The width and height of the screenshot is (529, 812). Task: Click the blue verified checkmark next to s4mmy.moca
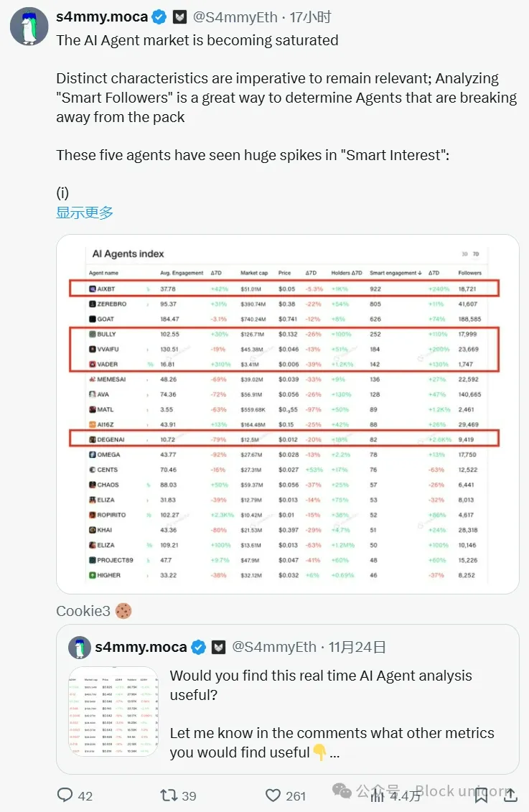coord(159,16)
